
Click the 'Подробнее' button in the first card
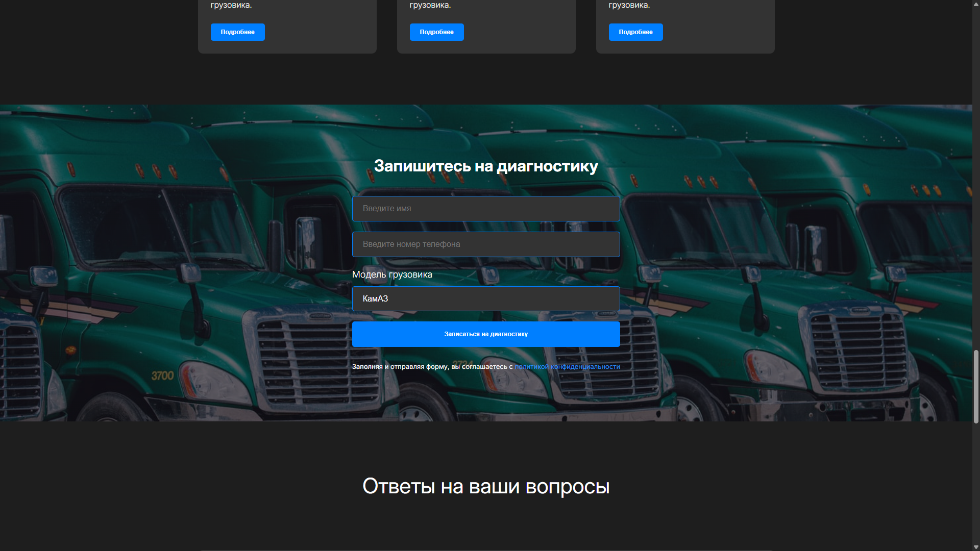click(x=238, y=32)
